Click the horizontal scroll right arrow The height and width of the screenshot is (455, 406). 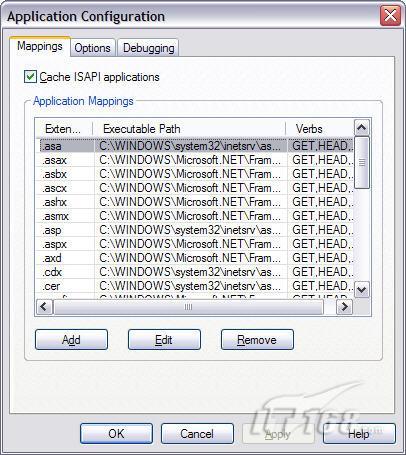[344, 307]
